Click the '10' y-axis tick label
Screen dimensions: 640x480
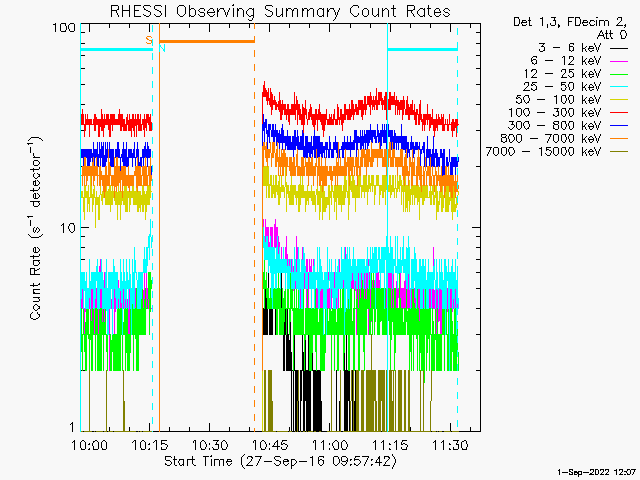click(68, 228)
